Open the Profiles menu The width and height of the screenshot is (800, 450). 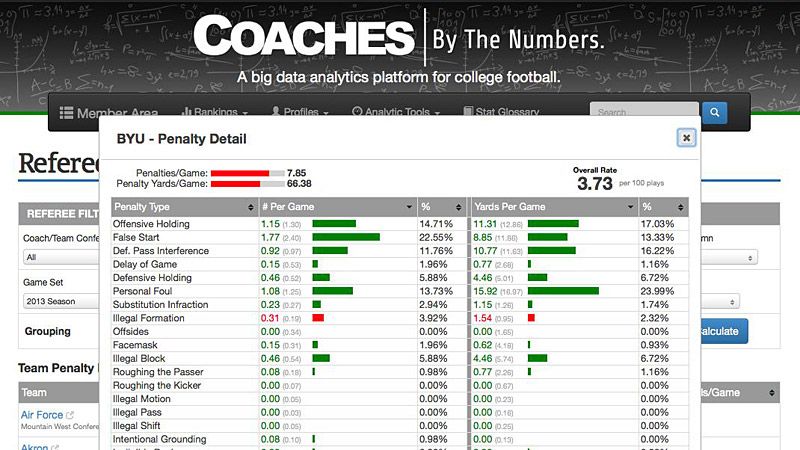coord(300,112)
